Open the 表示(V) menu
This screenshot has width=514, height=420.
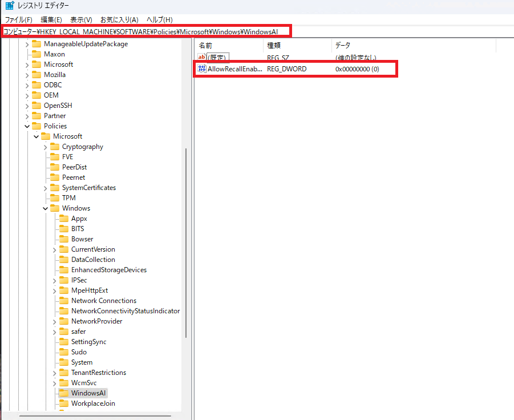tap(82, 19)
